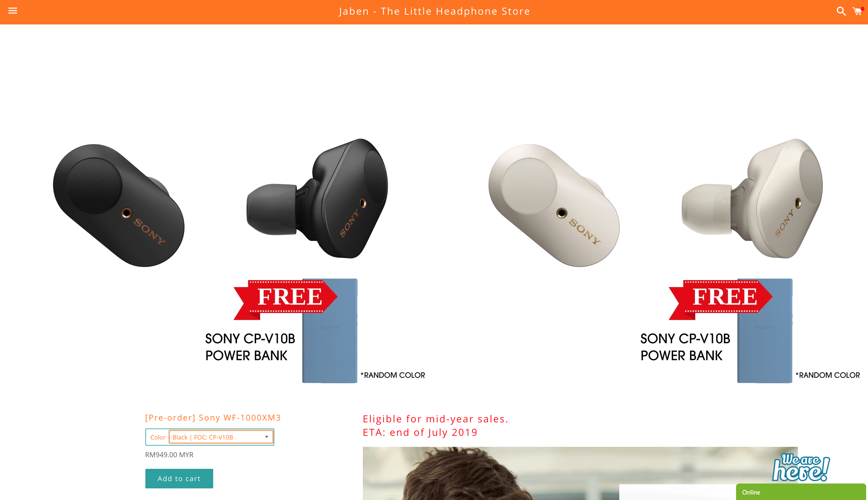Click the dropdown arrow beside Black | FOC: CP-V10B

267,437
